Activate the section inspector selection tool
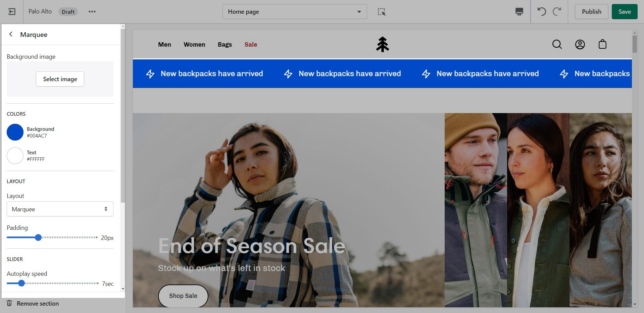Viewport: 644px width, 313px height. coord(382,12)
